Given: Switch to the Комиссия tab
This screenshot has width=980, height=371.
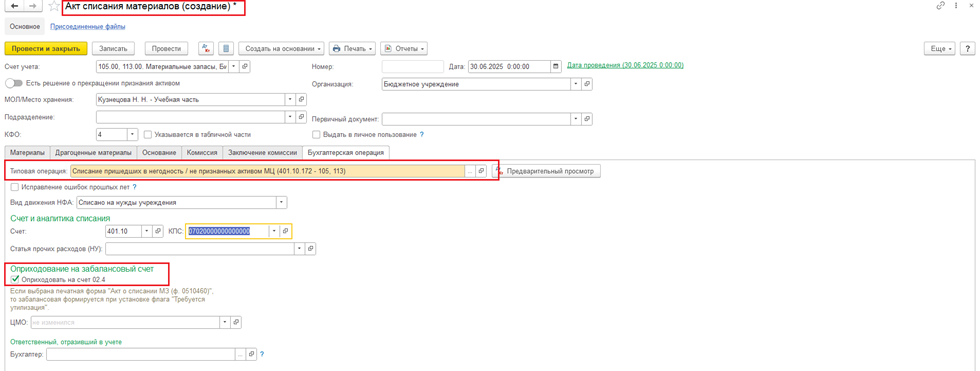Looking at the screenshot, I should click(x=202, y=152).
